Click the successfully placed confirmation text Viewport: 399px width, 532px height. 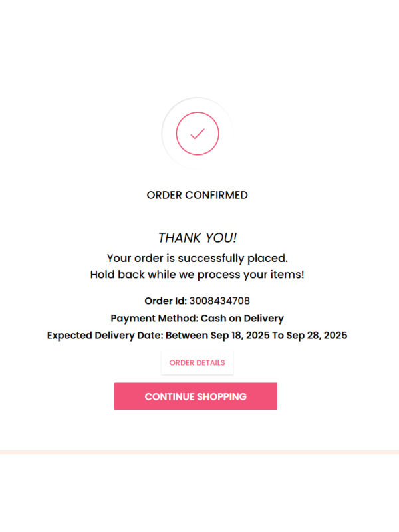(197, 258)
